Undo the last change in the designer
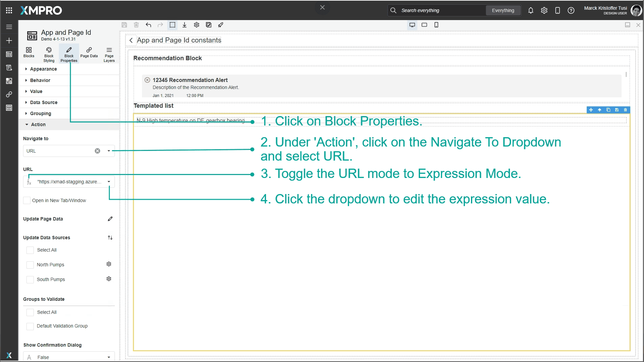The width and height of the screenshot is (644, 362). [x=148, y=25]
